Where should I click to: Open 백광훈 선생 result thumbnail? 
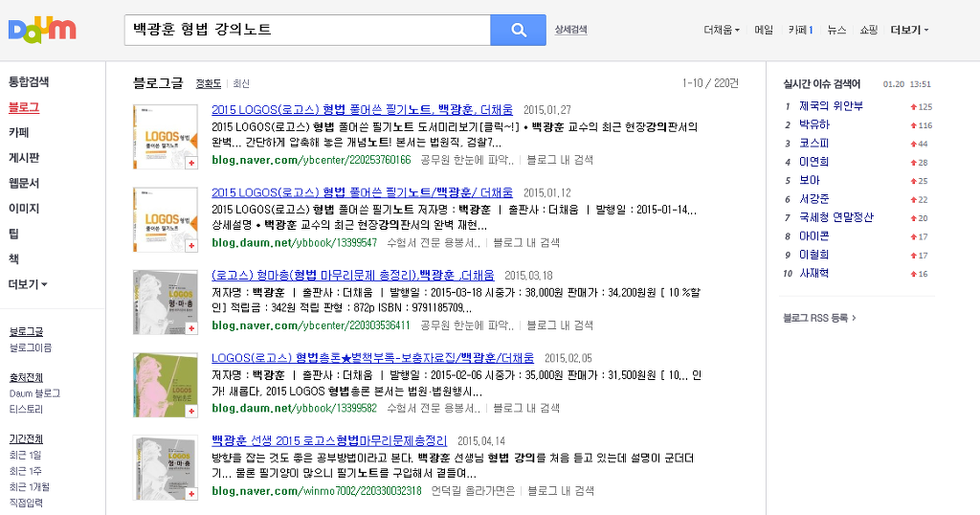click(x=166, y=468)
